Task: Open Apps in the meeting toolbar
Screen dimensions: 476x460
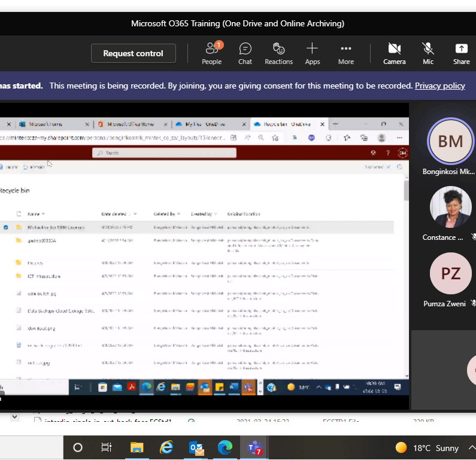Action: [313, 53]
